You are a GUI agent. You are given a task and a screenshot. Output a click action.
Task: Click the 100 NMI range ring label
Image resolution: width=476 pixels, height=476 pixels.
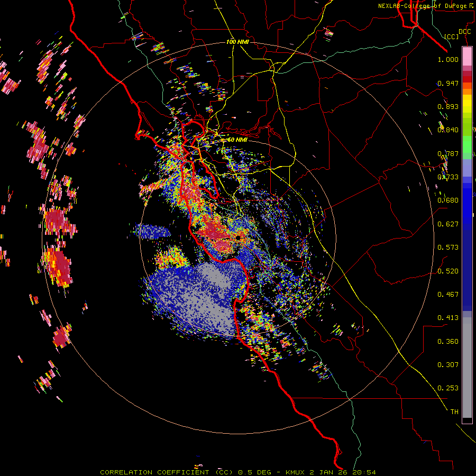(x=237, y=42)
